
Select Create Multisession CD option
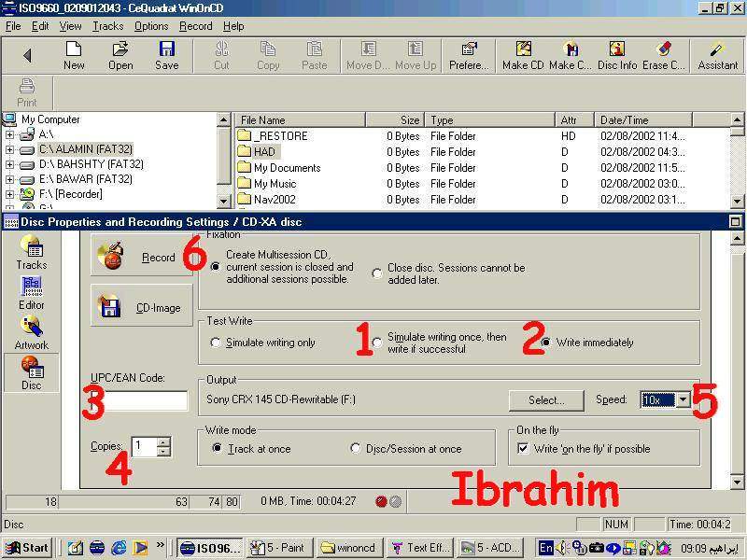click(216, 267)
